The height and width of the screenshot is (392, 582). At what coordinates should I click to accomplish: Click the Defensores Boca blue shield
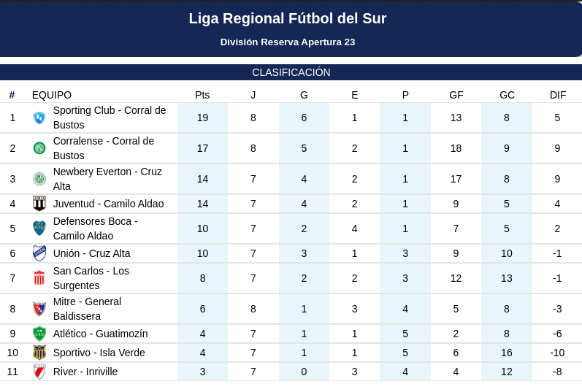(x=39, y=228)
